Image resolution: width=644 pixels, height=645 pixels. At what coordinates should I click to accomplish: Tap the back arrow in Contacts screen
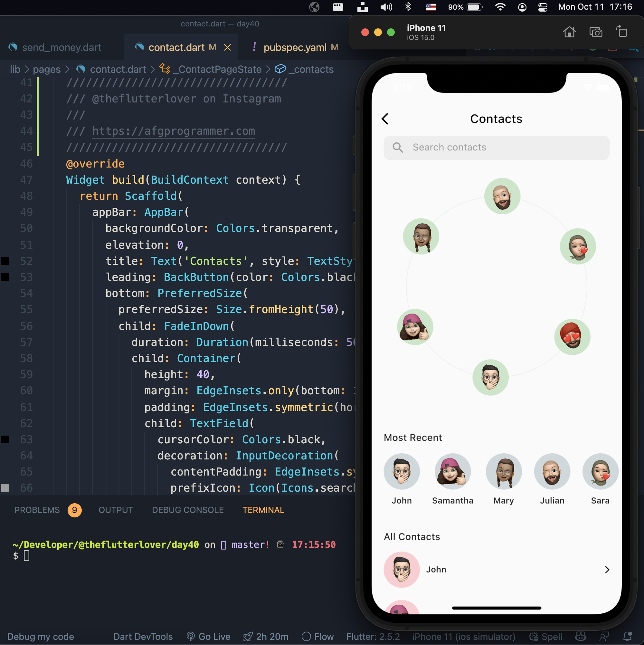(x=385, y=119)
